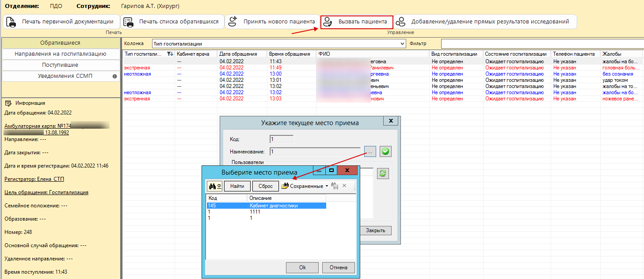The width and height of the screenshot is (644, 279).
Task: Click Отмена in Выберите место приема dialog
Action: point(338,267)
